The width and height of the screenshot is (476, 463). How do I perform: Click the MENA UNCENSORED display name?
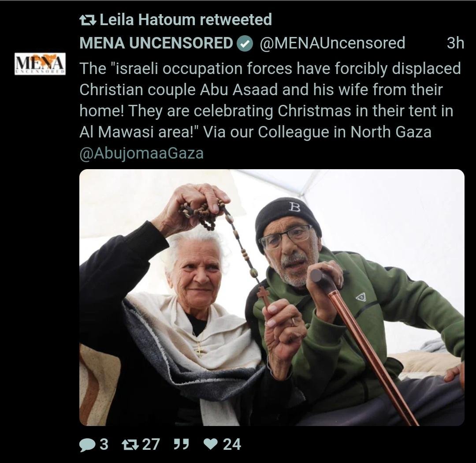point(156,43)
